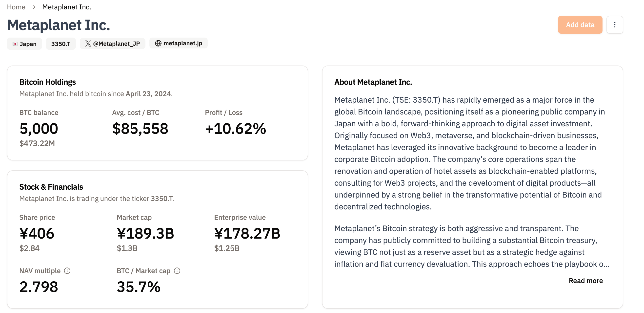Click Read more in About section
Screen dimensions: 644x313
pos(586,281)
